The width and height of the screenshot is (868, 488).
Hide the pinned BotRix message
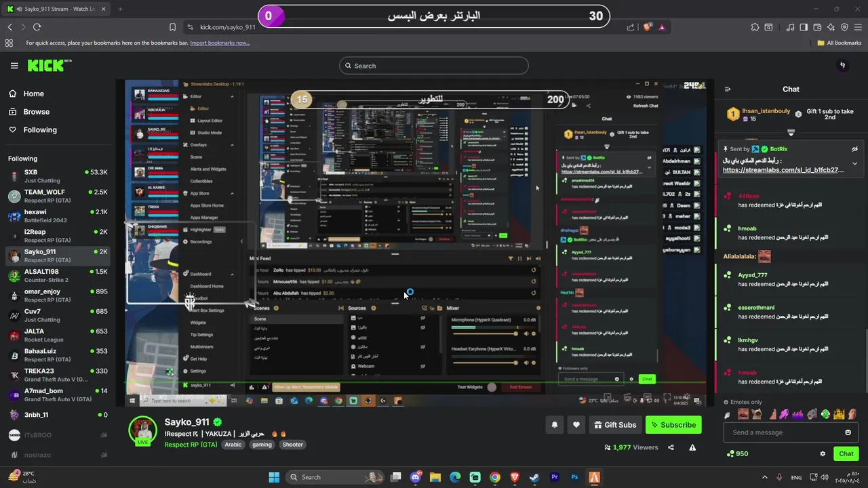[x=854, y=149]
